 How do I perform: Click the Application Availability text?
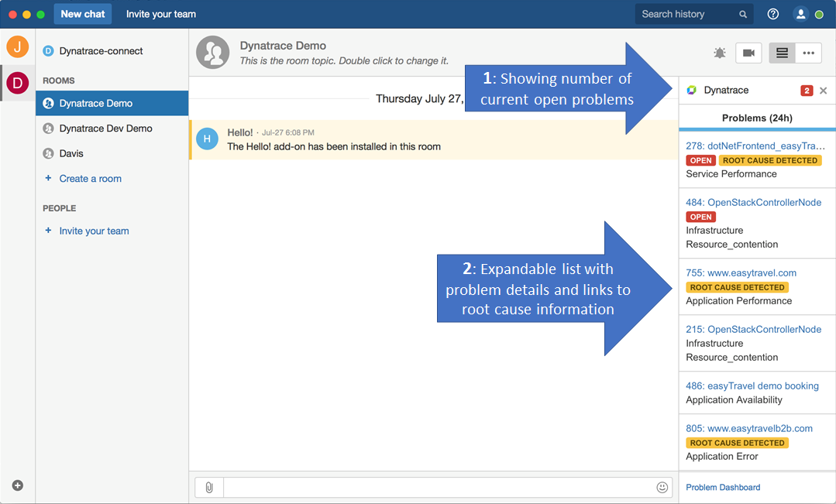[x=734, y=400]
